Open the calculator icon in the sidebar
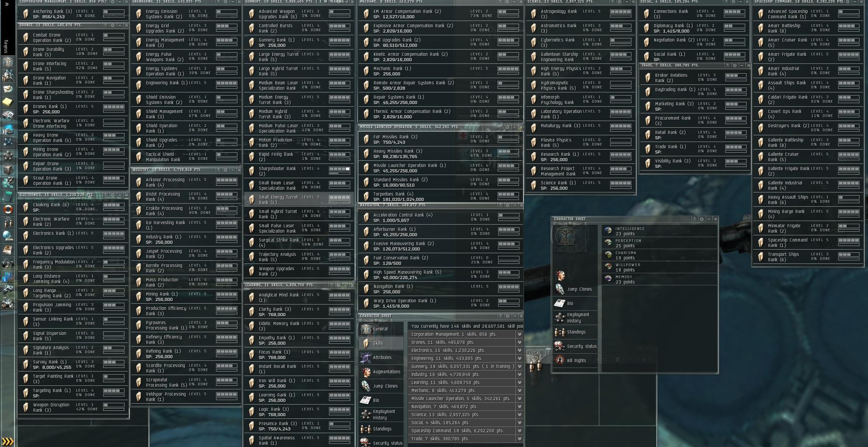This screenshot has height=447, width=868. click(8, 196)
